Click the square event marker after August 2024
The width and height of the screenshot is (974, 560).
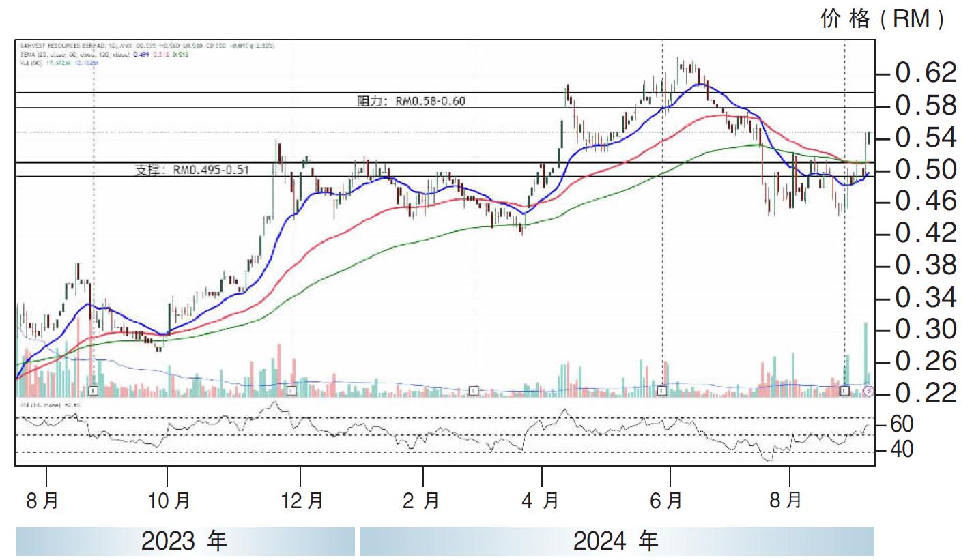(x=845, y=391)
